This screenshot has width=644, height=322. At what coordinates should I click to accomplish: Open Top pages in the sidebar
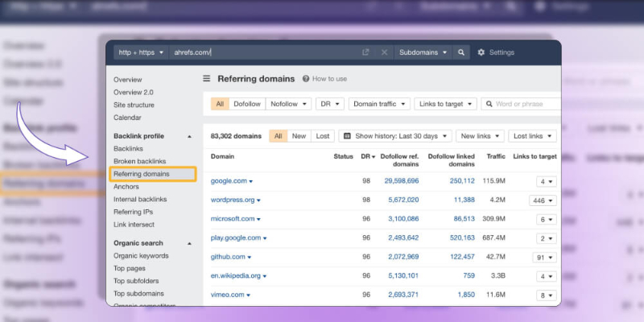tap(130, 269)
